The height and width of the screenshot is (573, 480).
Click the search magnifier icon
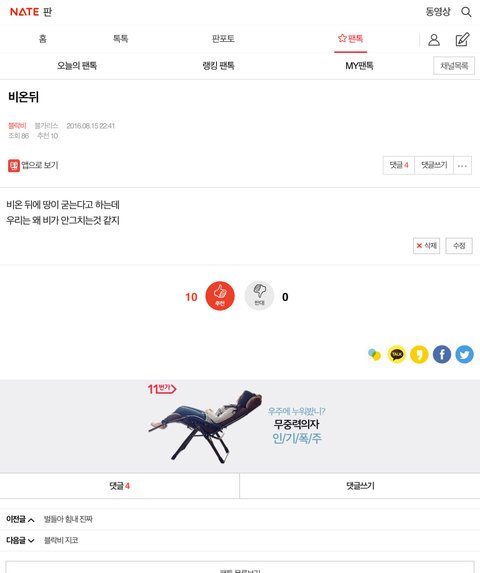coord(466,12)
